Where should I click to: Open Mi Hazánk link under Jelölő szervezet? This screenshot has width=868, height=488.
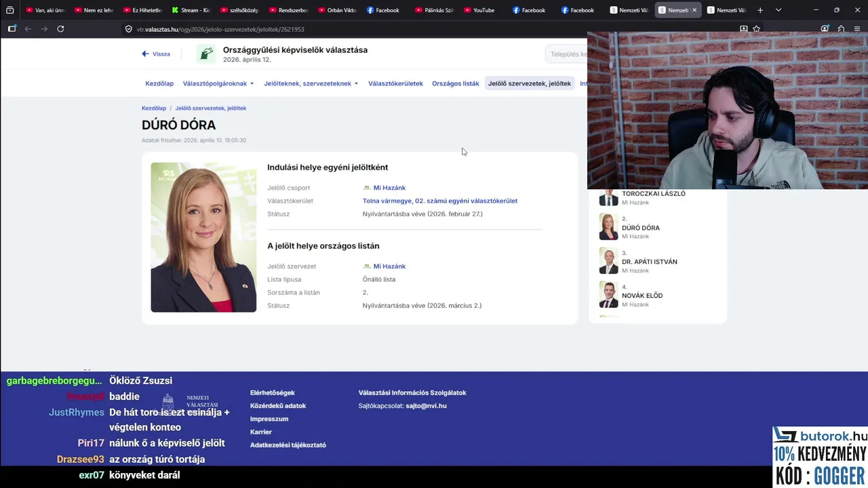click(389, 266)
